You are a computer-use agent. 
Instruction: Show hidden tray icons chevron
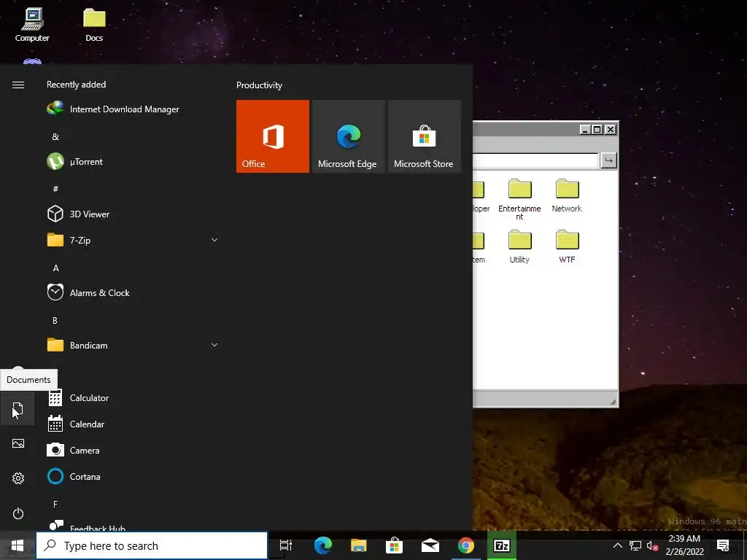617,545
